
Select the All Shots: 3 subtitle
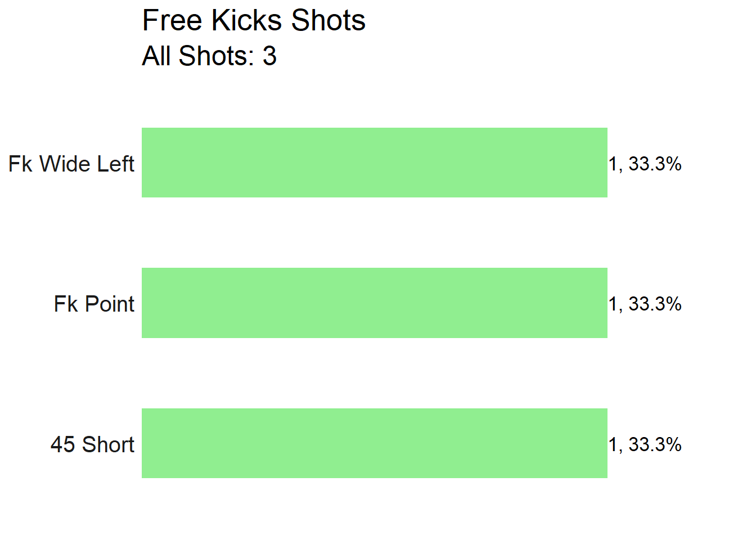pyautogui.click(x=209, y=56)
